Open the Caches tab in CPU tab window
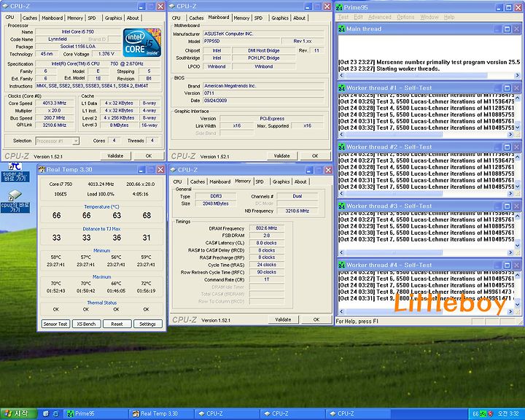 click(x=29, y=17)
